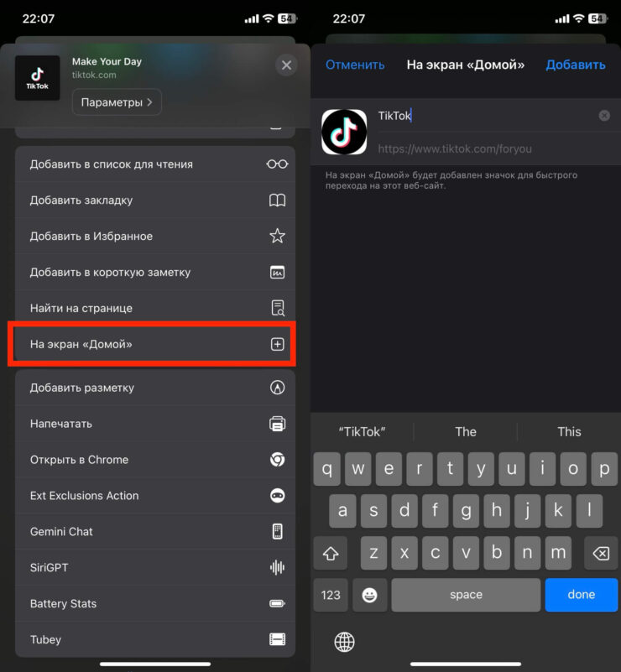Tap the star icon for Favorites

click(x=277, y=237)
